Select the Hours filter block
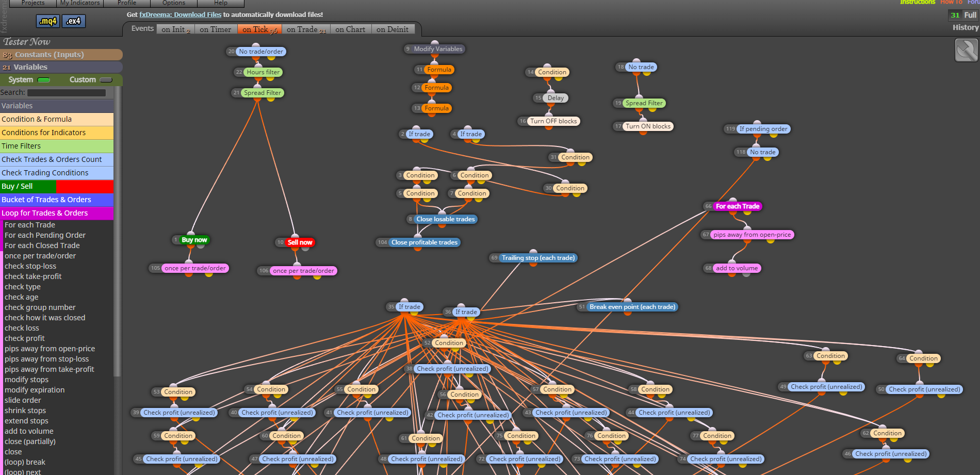Screen dimensions: 980x475 click(x=263, y=72)
